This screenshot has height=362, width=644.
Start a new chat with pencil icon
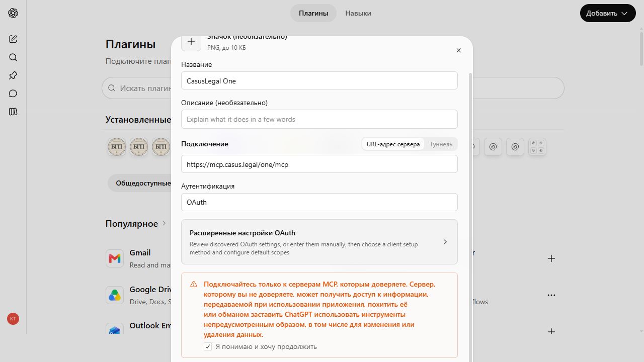13,39
